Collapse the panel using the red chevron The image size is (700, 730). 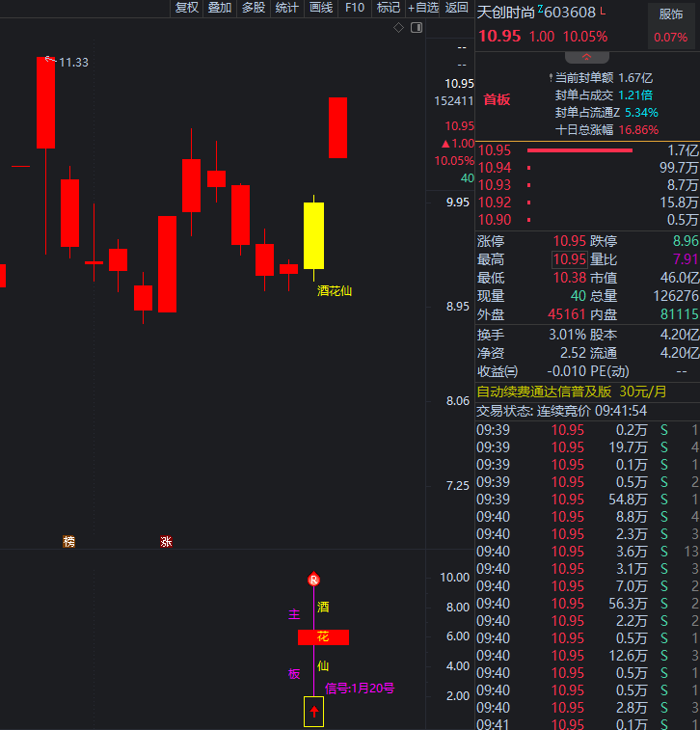(586, 58)
